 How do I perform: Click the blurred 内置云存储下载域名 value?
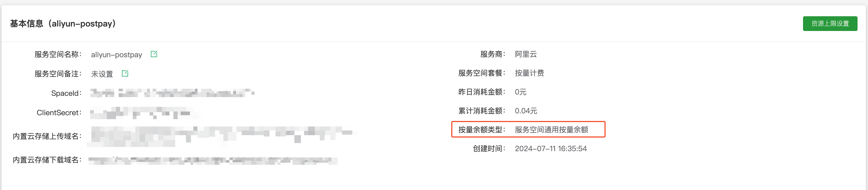pos(213,160)
